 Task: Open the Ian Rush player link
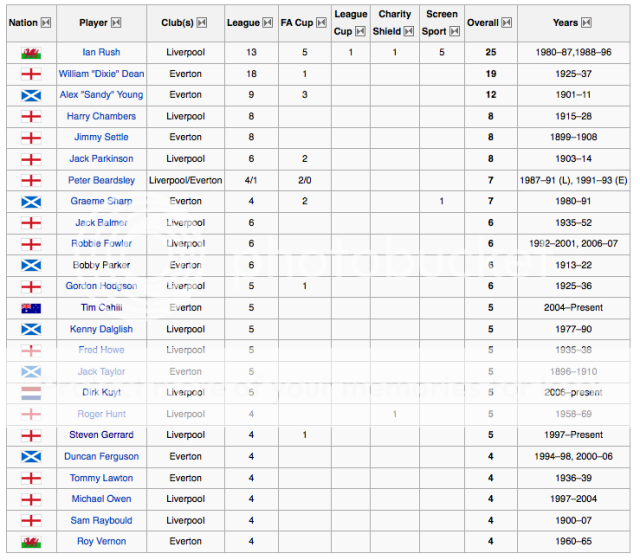coord(101,52)
